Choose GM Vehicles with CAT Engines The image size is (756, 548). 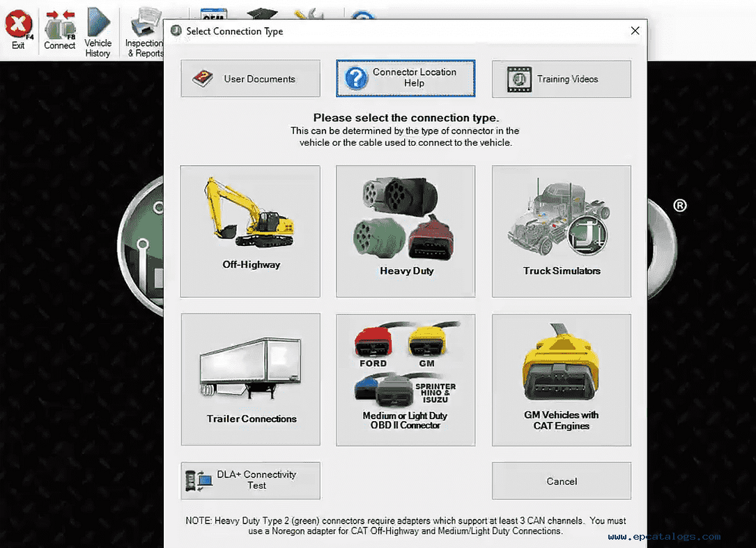click(561, 380)
